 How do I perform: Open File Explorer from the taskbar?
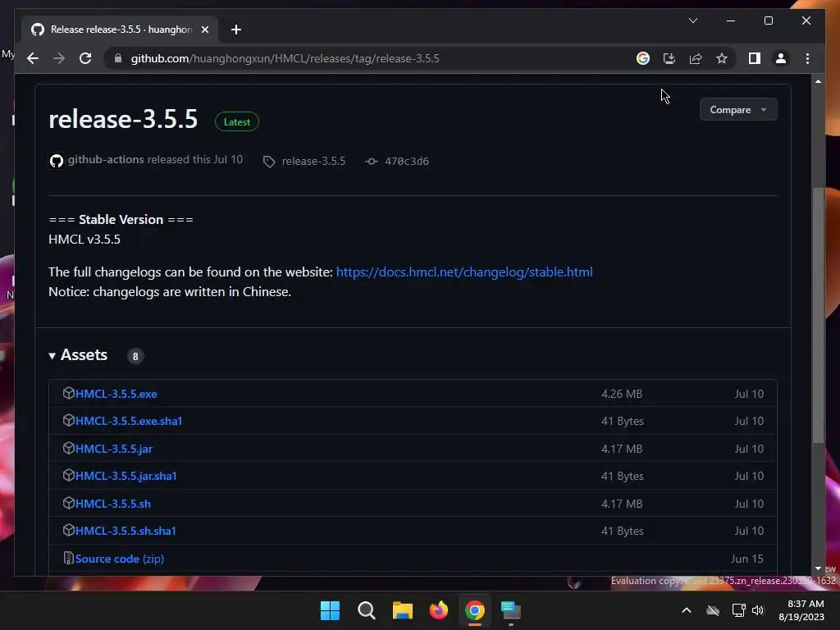coord(402,610)
